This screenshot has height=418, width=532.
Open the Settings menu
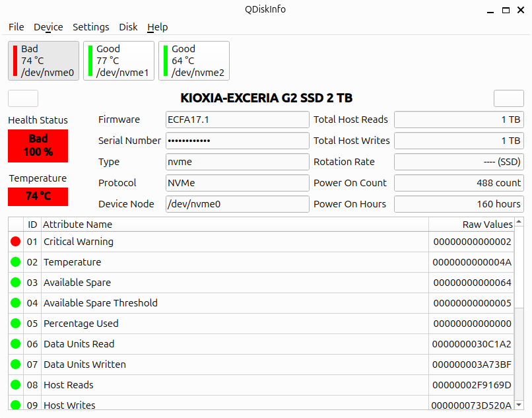(91, 27)
